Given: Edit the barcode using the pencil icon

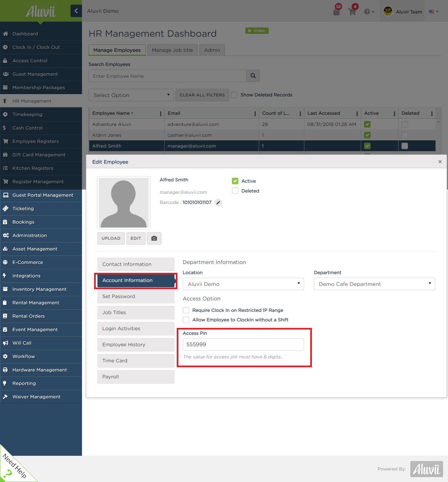Looking at the screenshot, I should [x=218, y=203].
